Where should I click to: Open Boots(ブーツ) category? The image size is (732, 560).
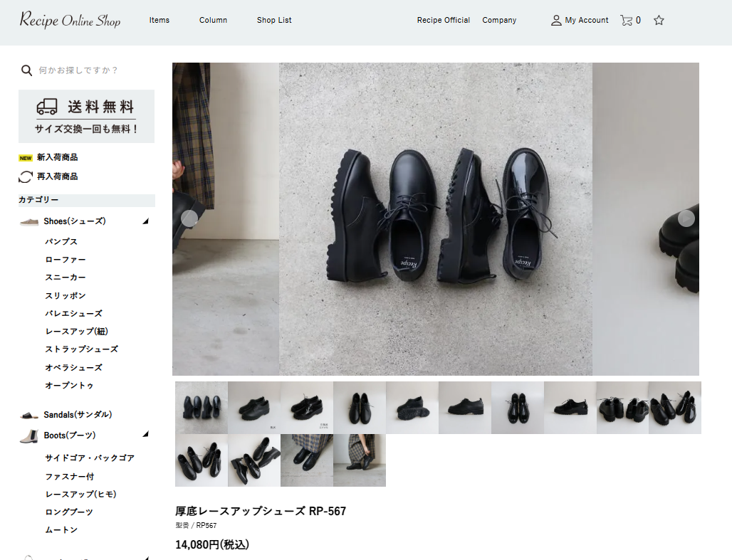click(70, 435)
